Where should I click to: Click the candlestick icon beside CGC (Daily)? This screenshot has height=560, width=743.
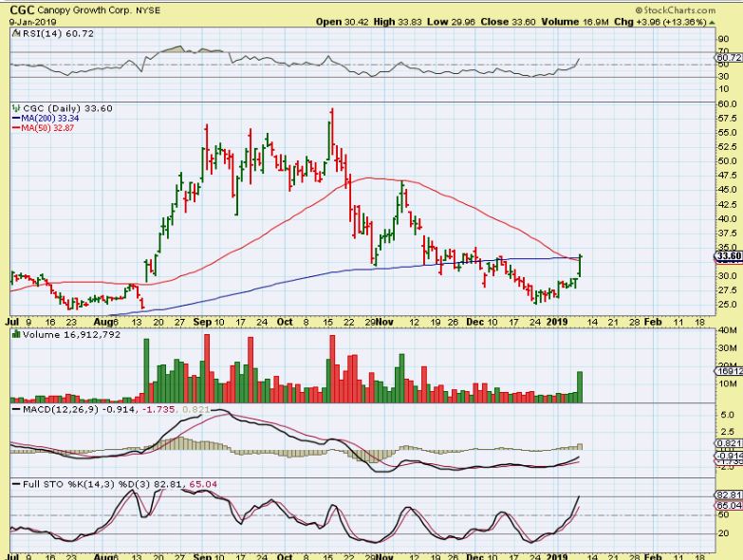tap(16, 108)
